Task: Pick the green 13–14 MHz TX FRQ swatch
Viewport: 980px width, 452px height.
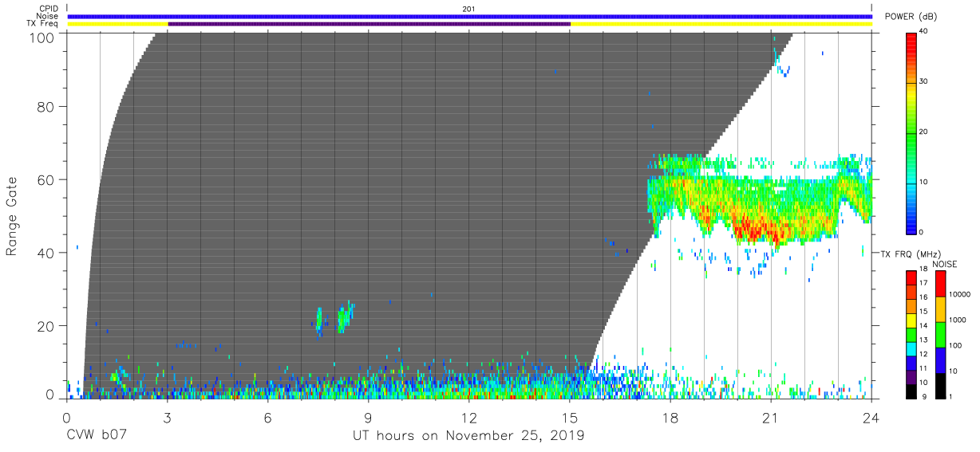Action: click(911, 333)
